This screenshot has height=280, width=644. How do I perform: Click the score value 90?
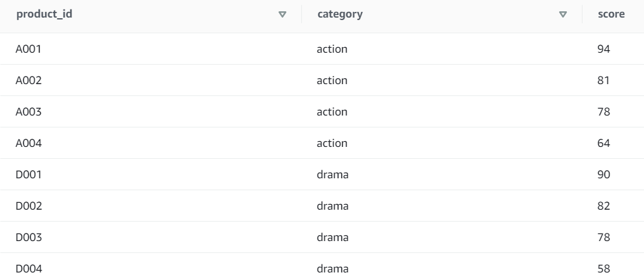pyautogui.click(x=604, y=175)
